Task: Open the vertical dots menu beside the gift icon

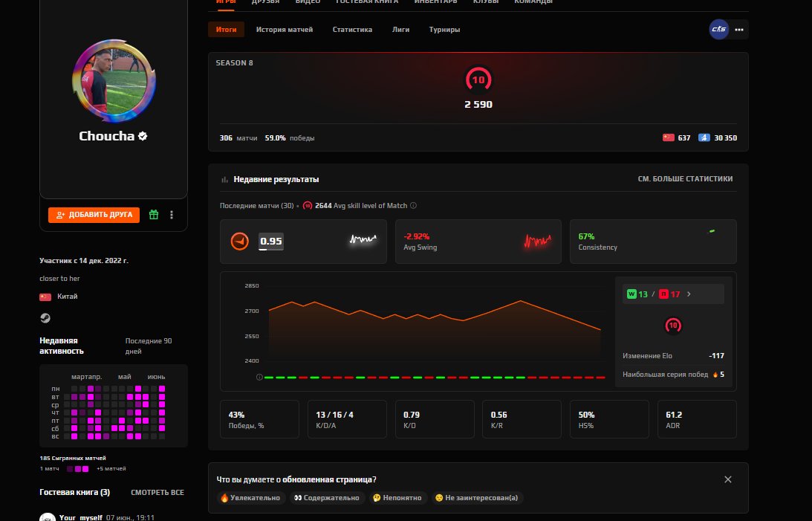Action: [172, 214]
